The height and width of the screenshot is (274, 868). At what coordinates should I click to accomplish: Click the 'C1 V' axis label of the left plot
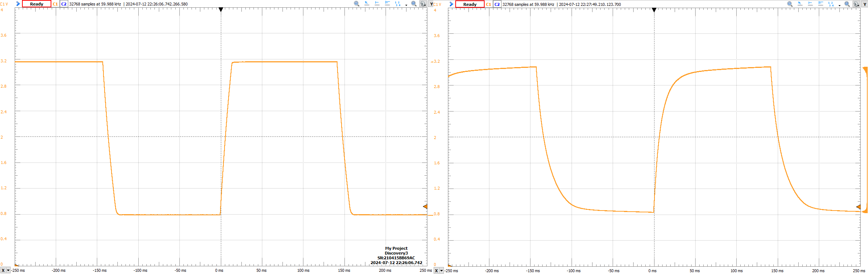(x=4, y=4)
